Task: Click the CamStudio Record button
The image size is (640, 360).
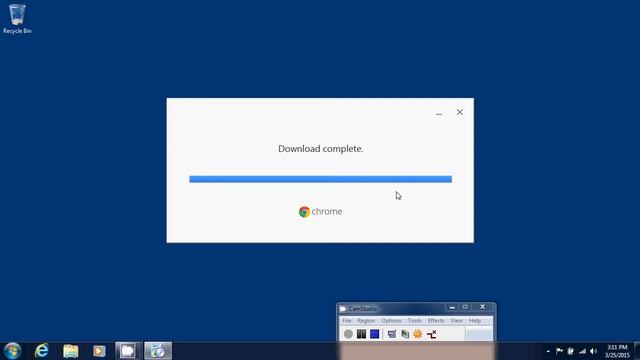Action: point(348,334)
